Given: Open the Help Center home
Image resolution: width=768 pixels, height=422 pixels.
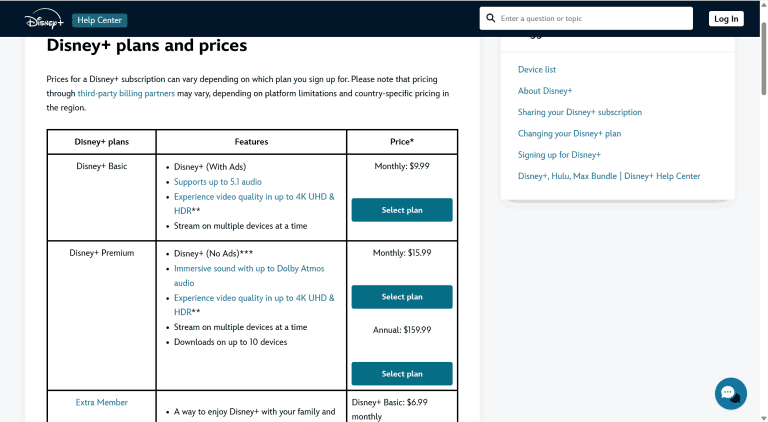Looking at the screenshot, I should (x=100, y=19).
